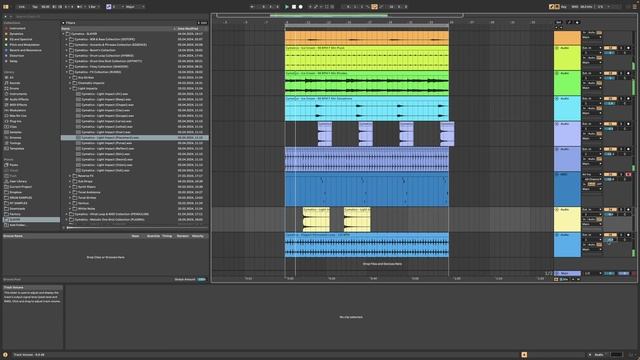Fold the yellow-green Audio track
The height and width of the screenshot is (360, 640).
click(x=557, y=48)
